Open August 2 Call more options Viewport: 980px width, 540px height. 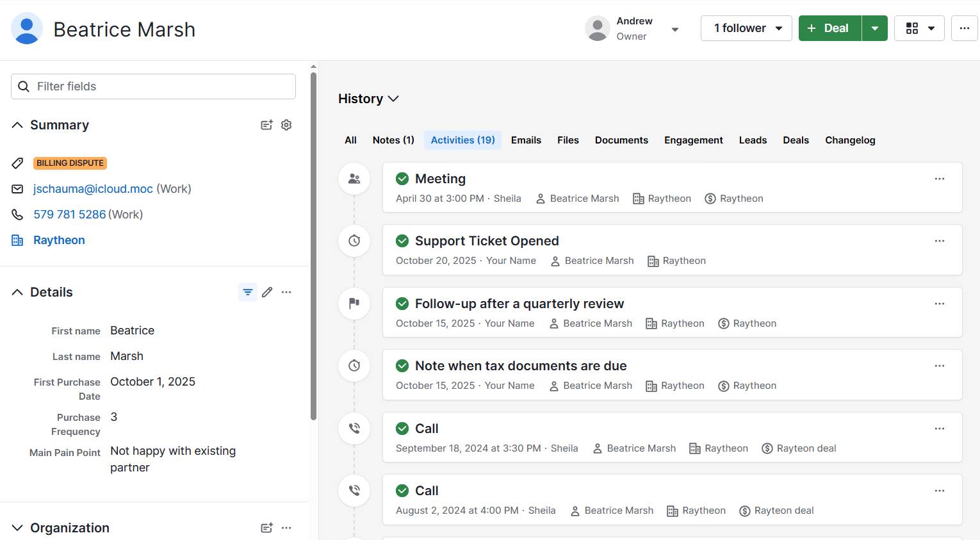pos(940,491)
